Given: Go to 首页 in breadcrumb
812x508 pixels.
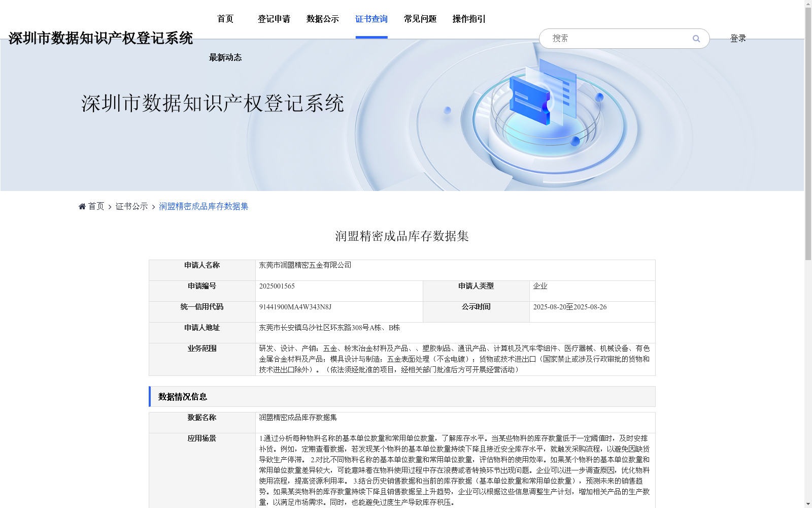Looking at the screenshot, I should point(96,206).
